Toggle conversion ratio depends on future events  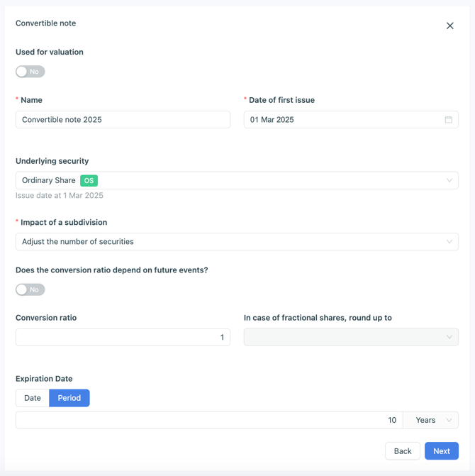click(x=30, y=289)
